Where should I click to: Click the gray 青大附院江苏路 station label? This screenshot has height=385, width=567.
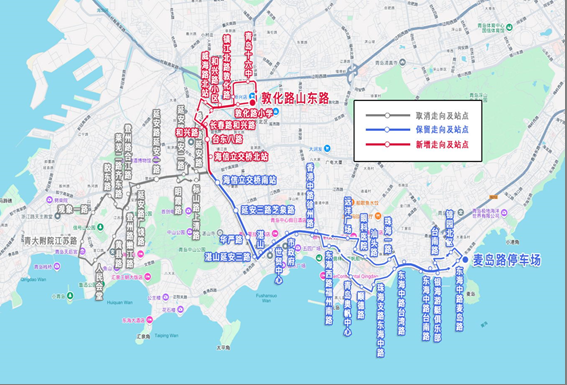click(51, 241)
